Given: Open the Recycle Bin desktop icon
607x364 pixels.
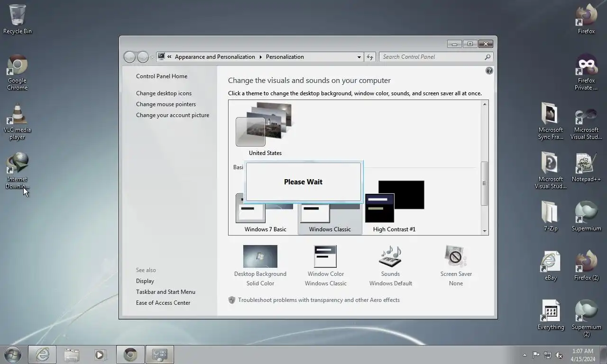Looking at the screenshot, I should point(17,19).
